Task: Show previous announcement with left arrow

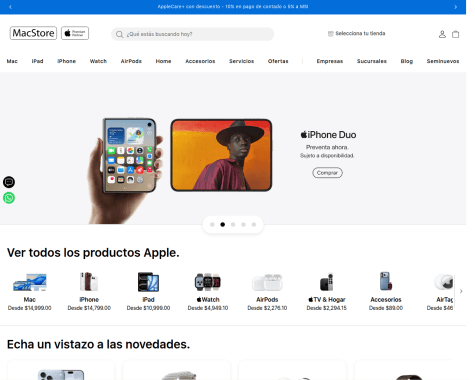Action: (10, 7)
